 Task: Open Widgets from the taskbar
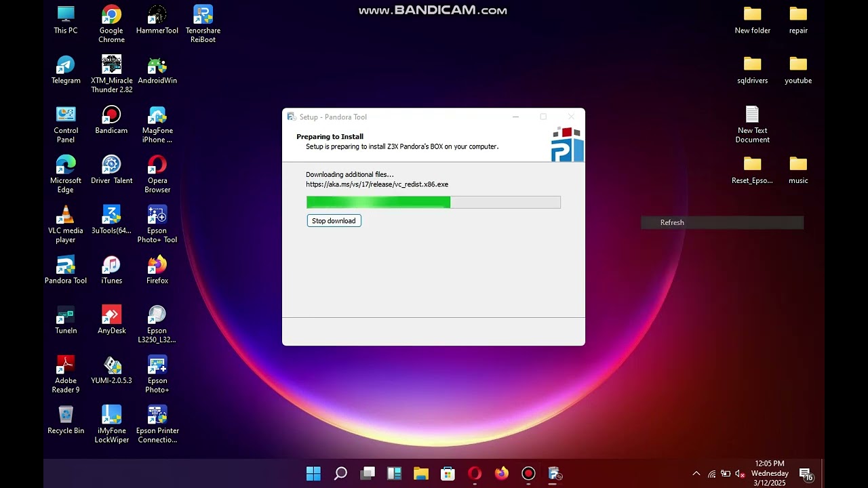click(394, 473)
